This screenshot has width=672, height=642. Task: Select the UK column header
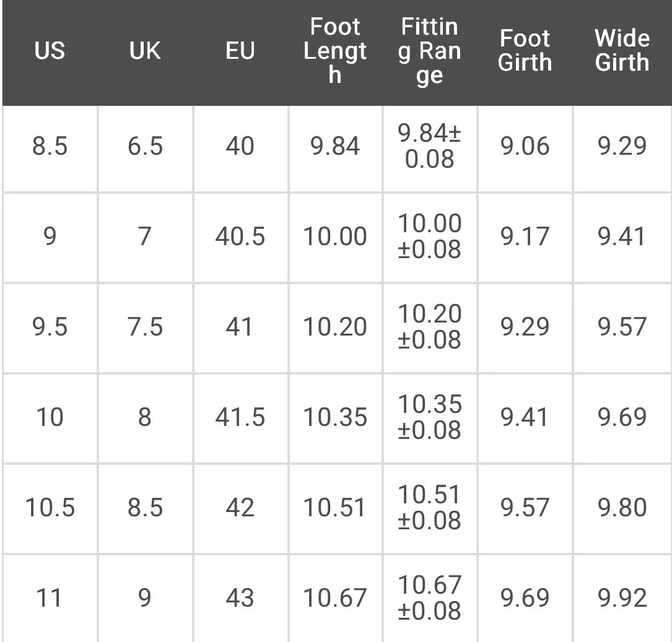point(145,51)
